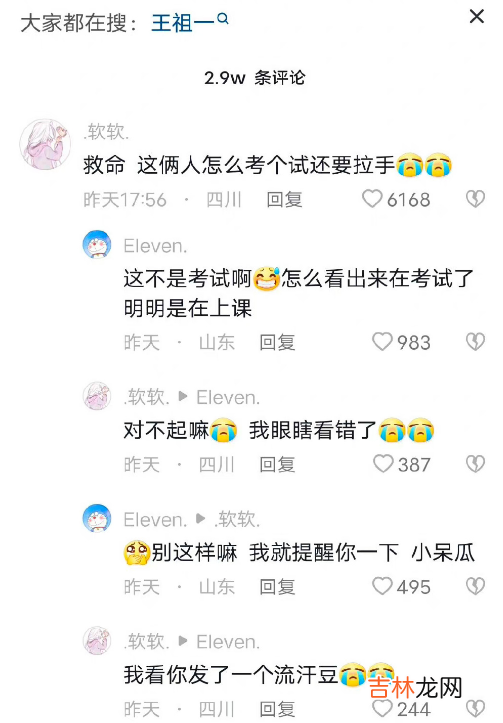The height and width of the screenshot is (723, 503).
Task: Dislike the top comment by .软软.
Action: [475, 199]
